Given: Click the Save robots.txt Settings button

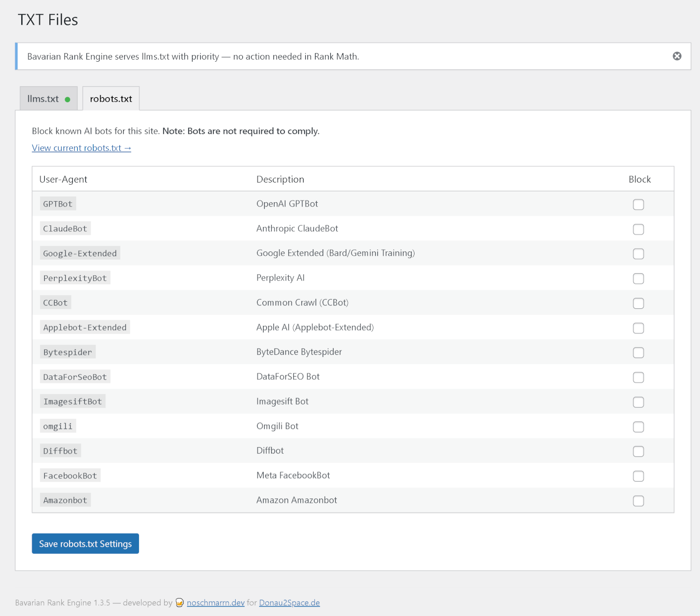Looking at the screenshot, I should click(85, 543).
